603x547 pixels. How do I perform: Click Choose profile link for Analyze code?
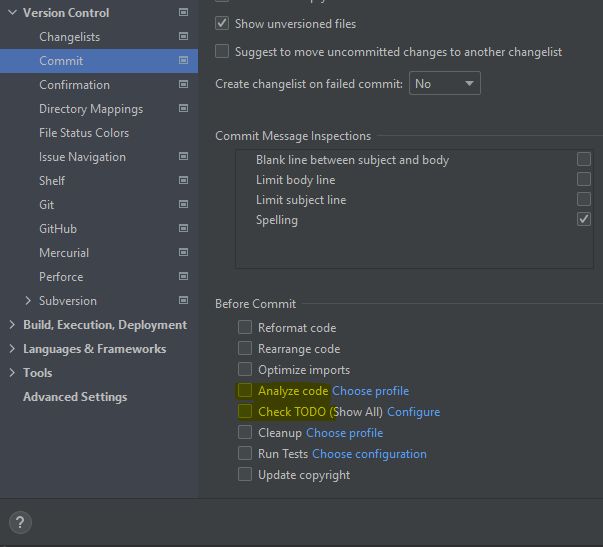(x=370, y=391)
